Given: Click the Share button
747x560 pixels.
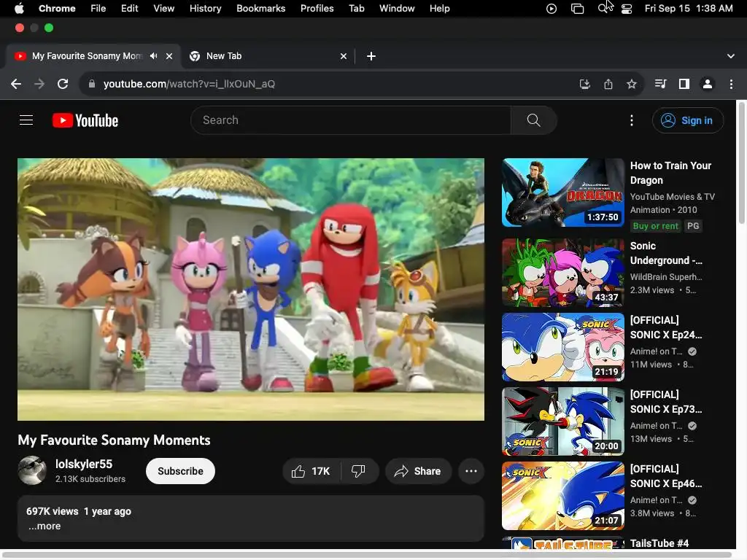Looking at the screenshot, I should tap(418, 471).
